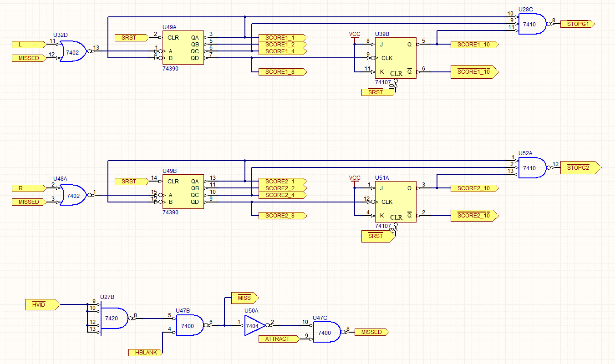Click the HVID input port

coord(43,304)
